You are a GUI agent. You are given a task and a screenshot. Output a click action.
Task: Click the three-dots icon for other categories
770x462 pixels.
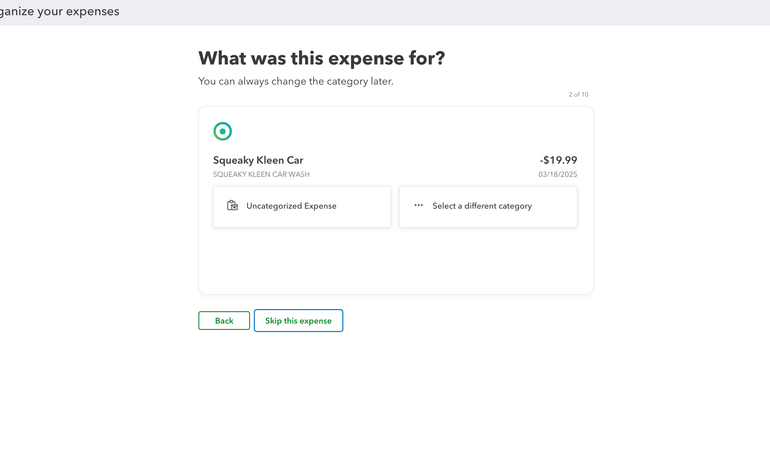click(x=418, y=206)
